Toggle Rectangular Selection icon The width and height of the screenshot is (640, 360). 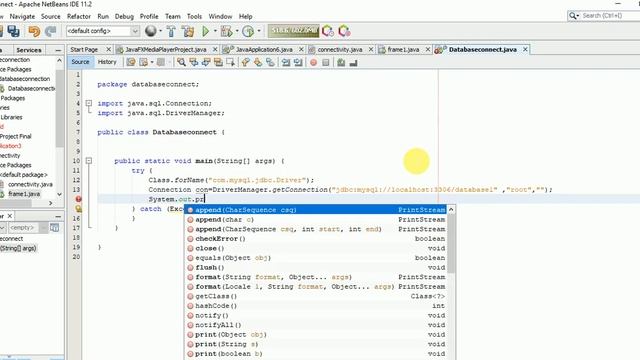pyautogui.click(x=231, y=62)
